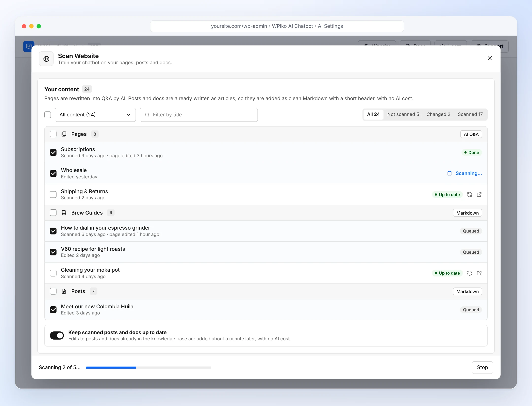Viewport: 532px width, 406px height.
Task: Click the Markdown badge on Brew Guides
Action: click(x=467, y=213)
